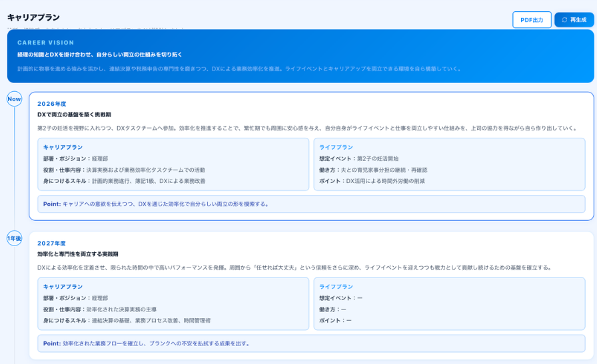Click ライフプラン heading in 2027 card
This screenshot has height=364, width=597.
336,287
